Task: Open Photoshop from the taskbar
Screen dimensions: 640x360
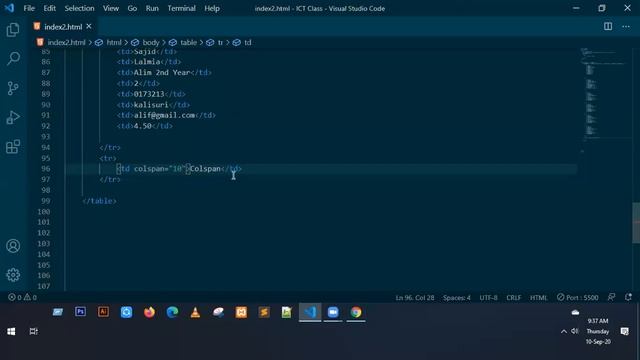Action: [80, 312]
